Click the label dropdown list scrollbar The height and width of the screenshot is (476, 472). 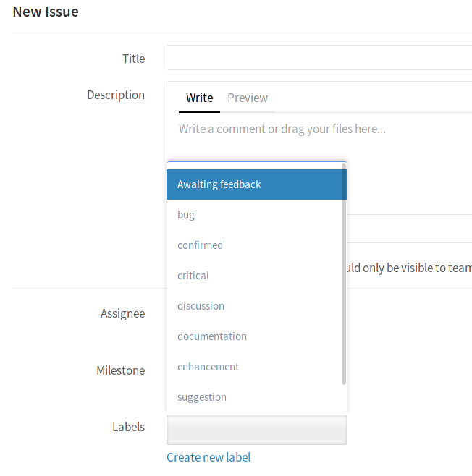point(344,275)
